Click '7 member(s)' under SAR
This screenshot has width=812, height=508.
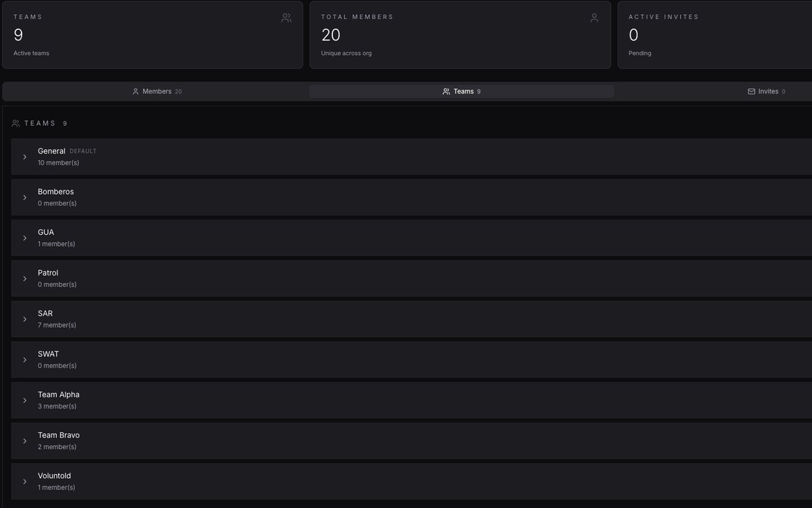tap(57, 325)
